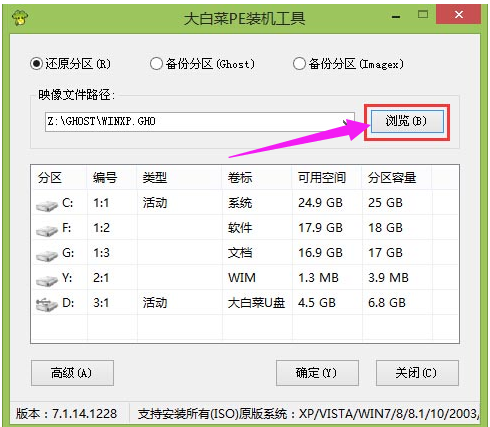The height and width of the screenshot is (427, 490).
Task: Click the 6.8 GB capacity cell
Action: pos(387,303)
